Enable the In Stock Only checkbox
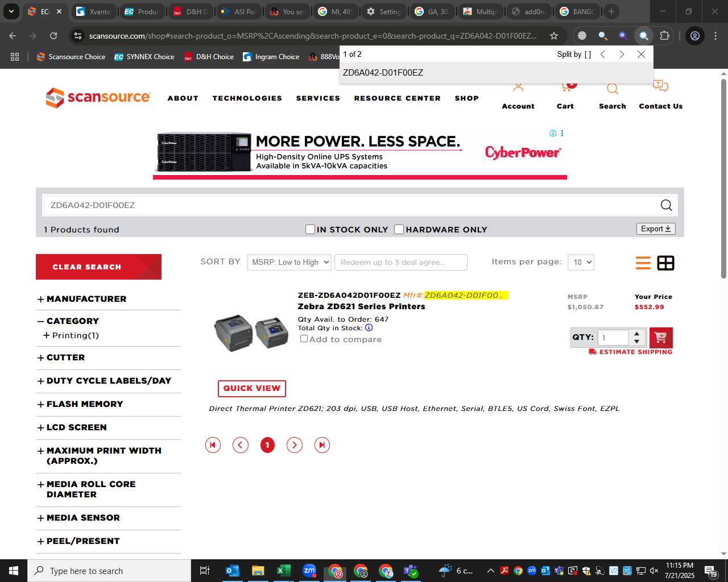The image size is (728, 582). click(x=310, y=229)
